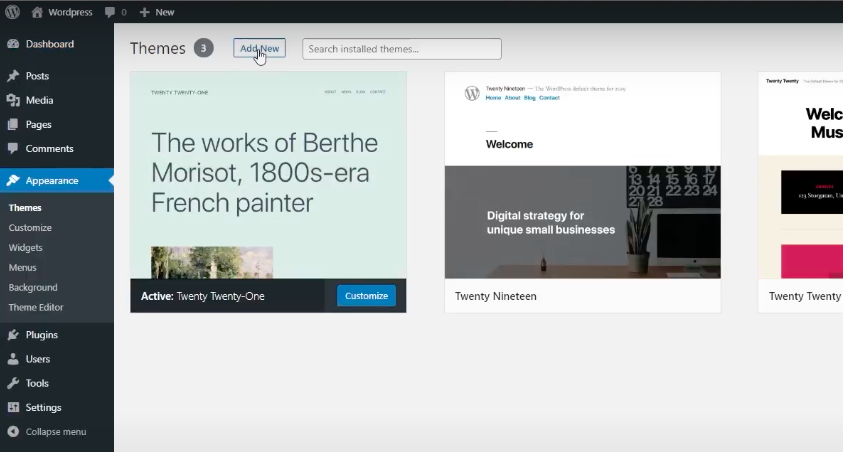Viewport: 843px width, 452px height.
Task: Go to Widgets in Appearance submenu
Action: [26, 248]
